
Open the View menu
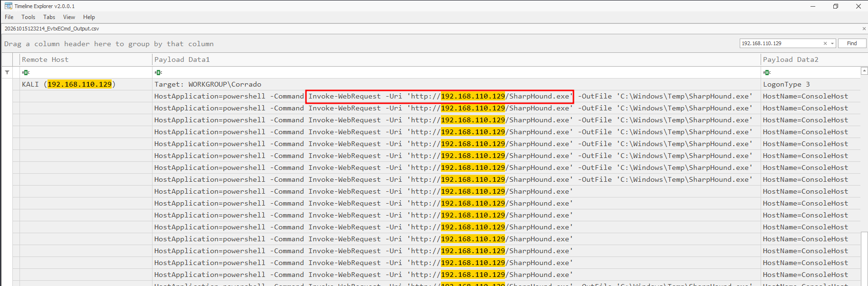[x=69, y=17]
